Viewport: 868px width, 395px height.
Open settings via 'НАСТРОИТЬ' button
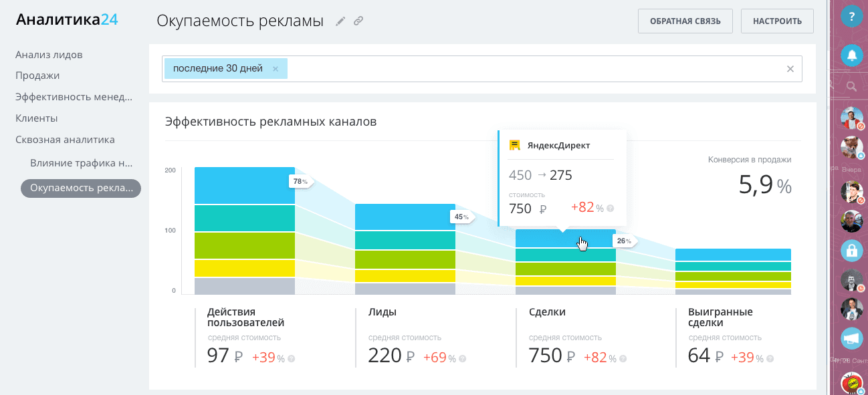click(776, 21)
